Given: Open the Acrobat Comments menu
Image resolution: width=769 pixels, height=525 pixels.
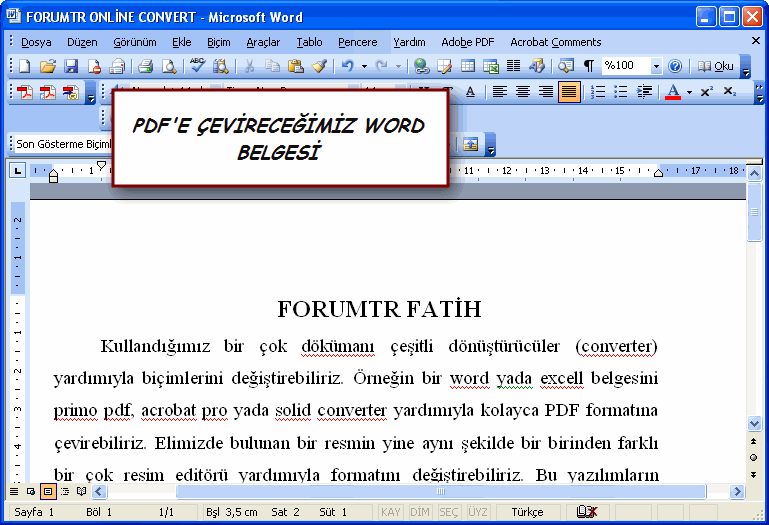Looking at the screenshot, I should point(556,42).
